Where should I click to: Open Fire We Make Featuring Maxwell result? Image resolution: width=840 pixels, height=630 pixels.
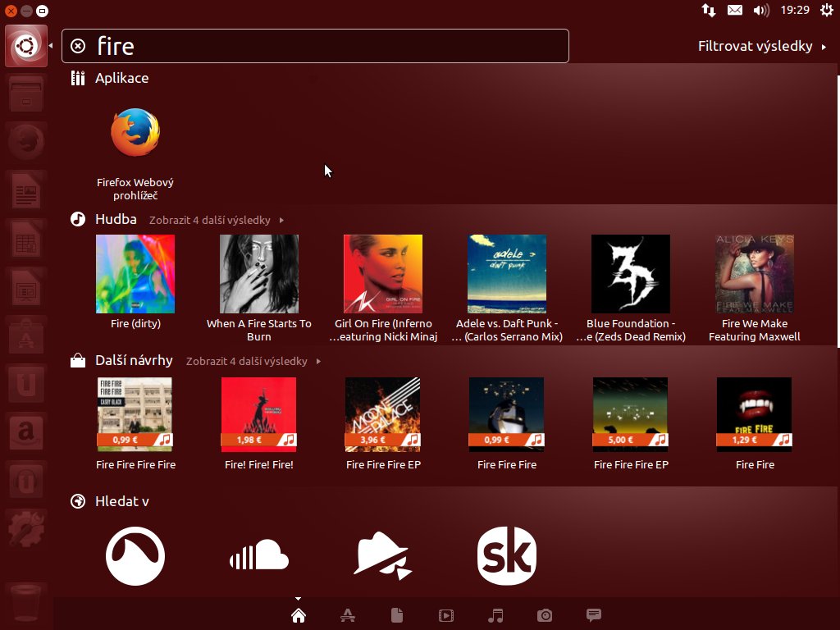(755, 288)
